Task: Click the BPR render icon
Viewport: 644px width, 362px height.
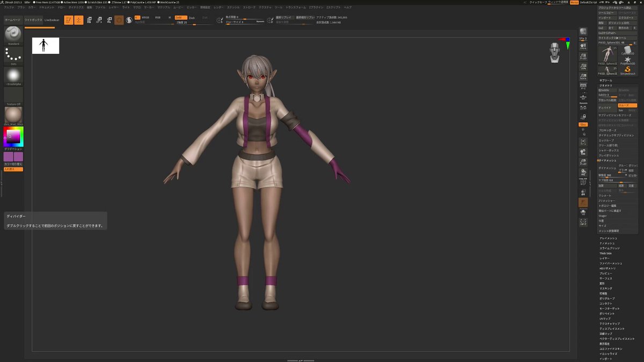Action: coord(583,32)
